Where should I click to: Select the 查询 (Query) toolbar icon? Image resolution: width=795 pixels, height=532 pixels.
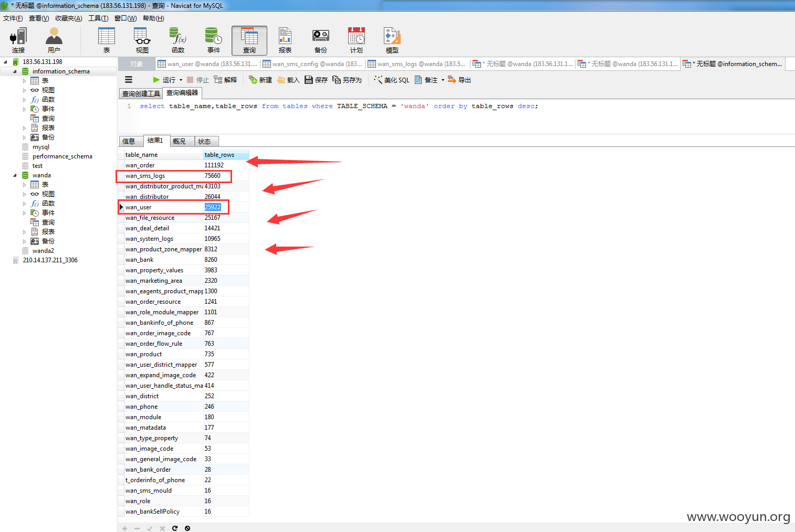[x=249, y=40]
